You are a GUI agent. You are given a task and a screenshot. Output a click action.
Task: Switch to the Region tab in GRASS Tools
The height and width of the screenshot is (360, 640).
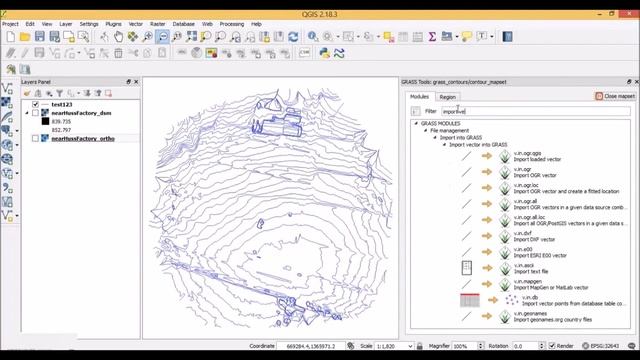pyautogui.click(x=447, y=97)
